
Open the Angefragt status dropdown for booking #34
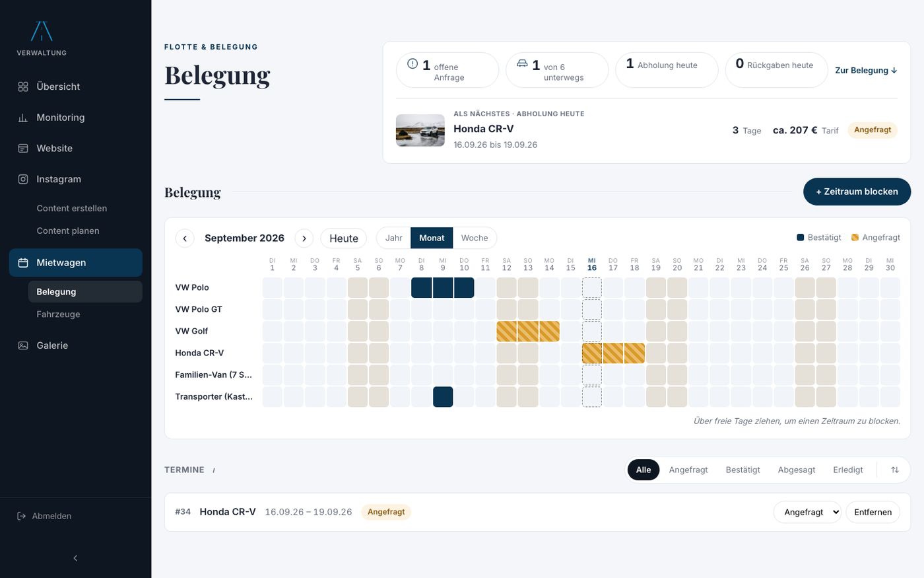(807, 512)
